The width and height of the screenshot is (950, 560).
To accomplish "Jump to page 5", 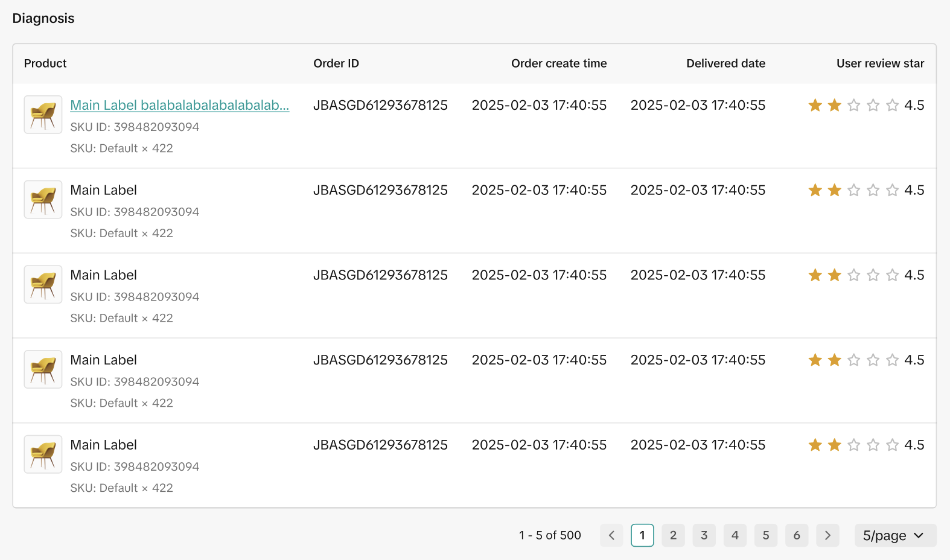I will click(x=765, y=535).
